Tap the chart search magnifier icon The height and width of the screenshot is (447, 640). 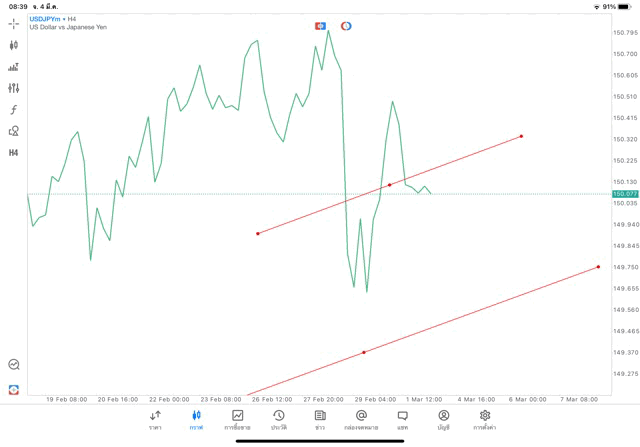coord(14,365)
